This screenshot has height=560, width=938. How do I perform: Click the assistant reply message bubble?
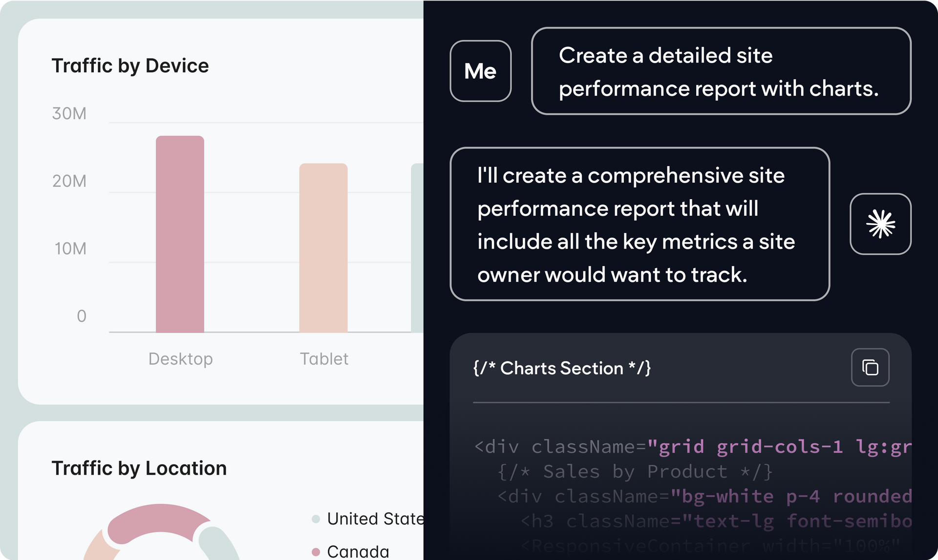click(640, 224)
